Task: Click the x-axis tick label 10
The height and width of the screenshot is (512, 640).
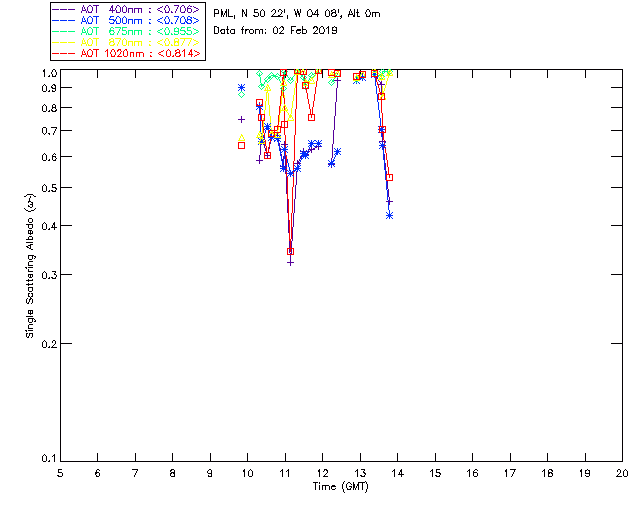Action: coord(247,473)
